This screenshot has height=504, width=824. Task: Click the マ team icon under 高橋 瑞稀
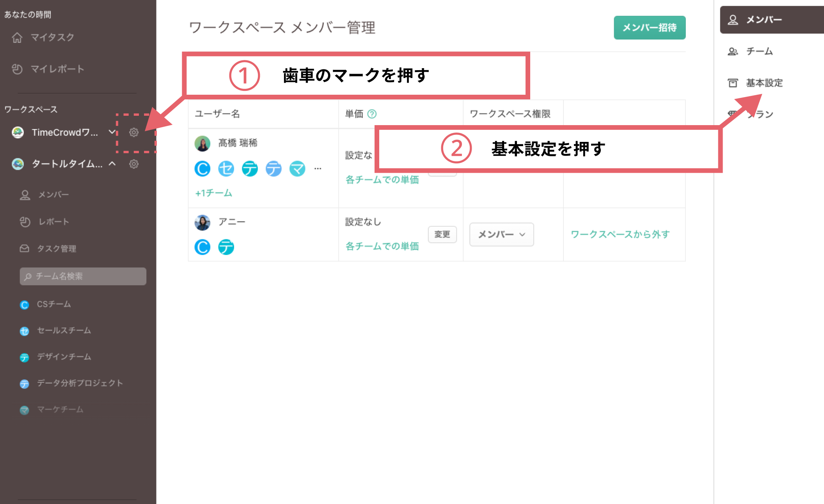point(297,169)
